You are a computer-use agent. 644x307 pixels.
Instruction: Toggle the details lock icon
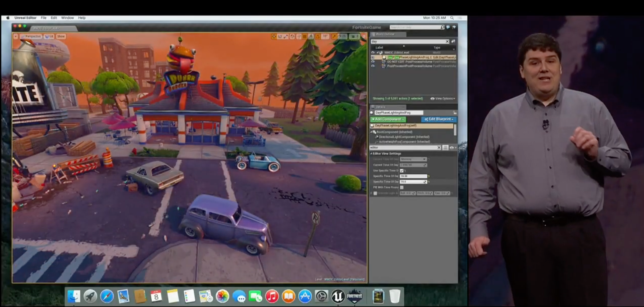pos(455,113)
